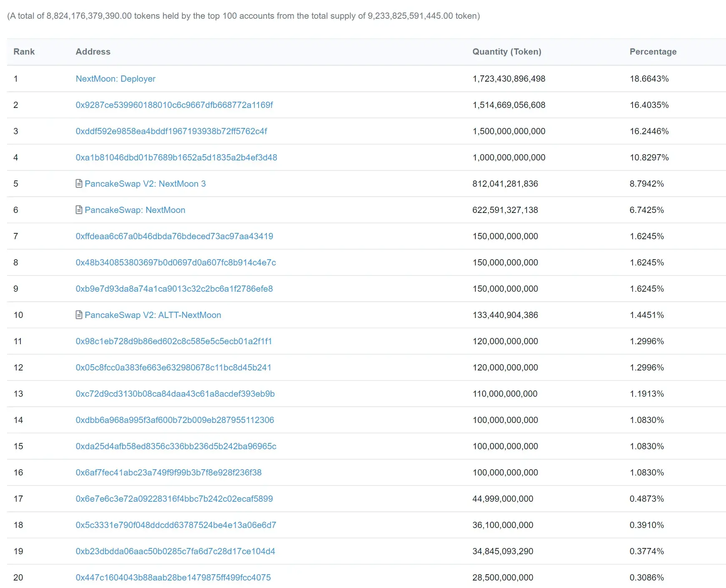Image resolution: width=726 pixels, height=588 pixels.
Task: Select quantity 622,591,327,138
Action: (505, 210)
